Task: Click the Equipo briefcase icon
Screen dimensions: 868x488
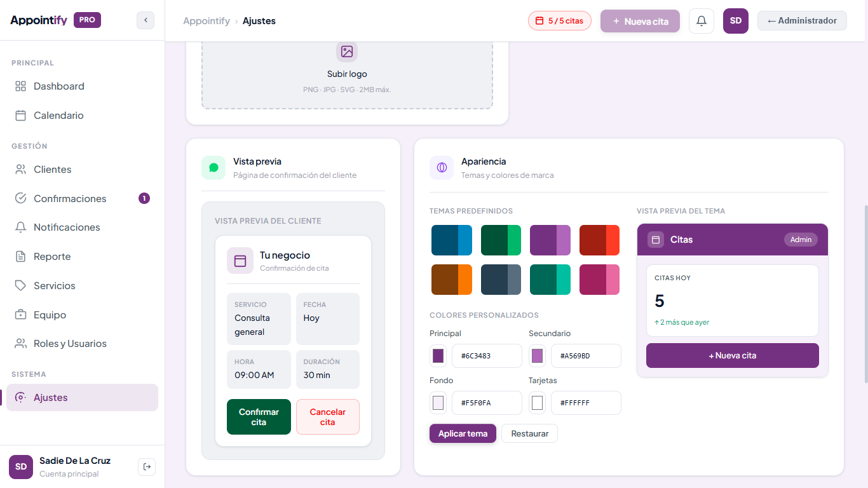Action: click(21, 315)
